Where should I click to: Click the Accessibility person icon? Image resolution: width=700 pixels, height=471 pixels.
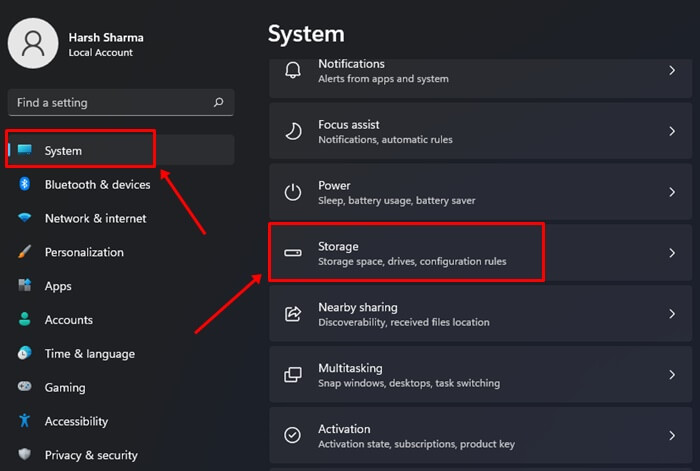coord(25,421)
